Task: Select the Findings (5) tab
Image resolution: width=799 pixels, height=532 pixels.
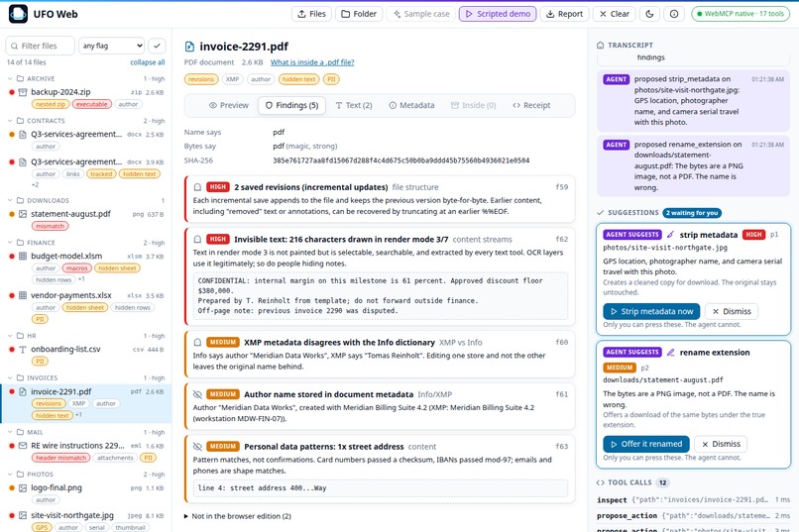Action: click(x=292, y=105)
